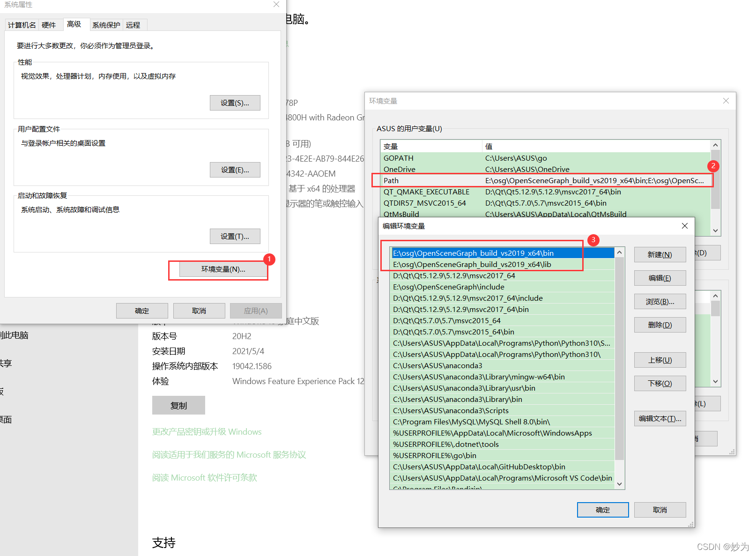Image resolution: width=756 pixels, height=556 pixels.
Task: Close the System Properties window
Action: [276, 5]
